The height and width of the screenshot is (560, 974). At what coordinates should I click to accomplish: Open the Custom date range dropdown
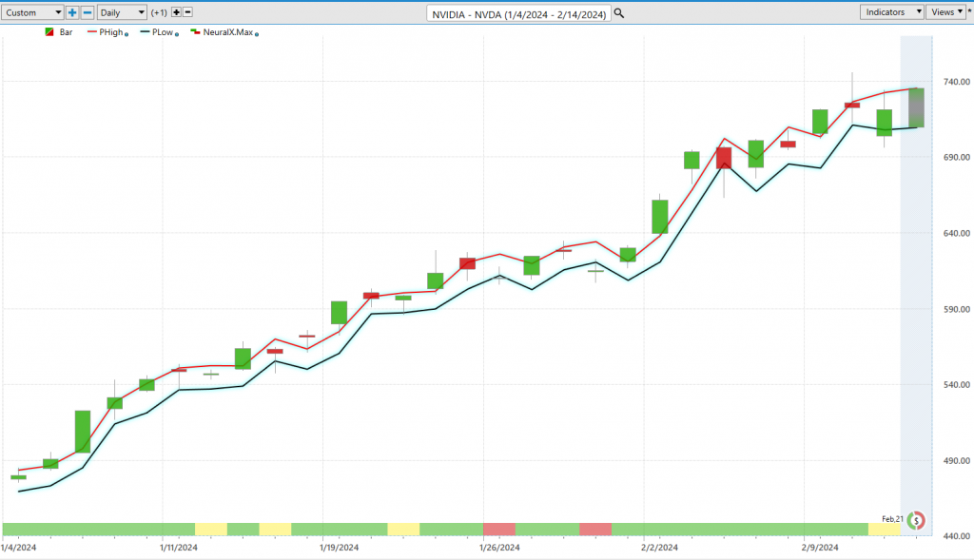(31, 12)
